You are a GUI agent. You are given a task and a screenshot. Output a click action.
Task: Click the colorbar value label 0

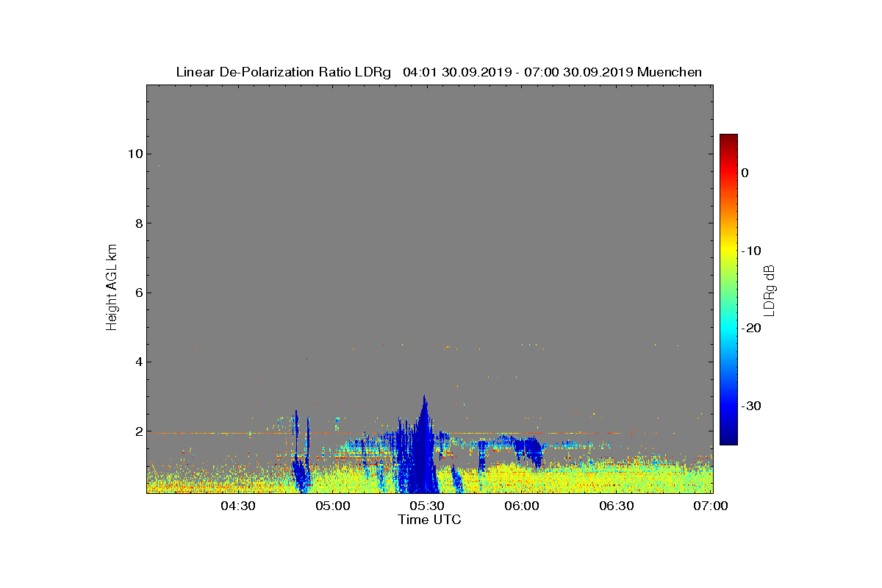pos(745,173)
